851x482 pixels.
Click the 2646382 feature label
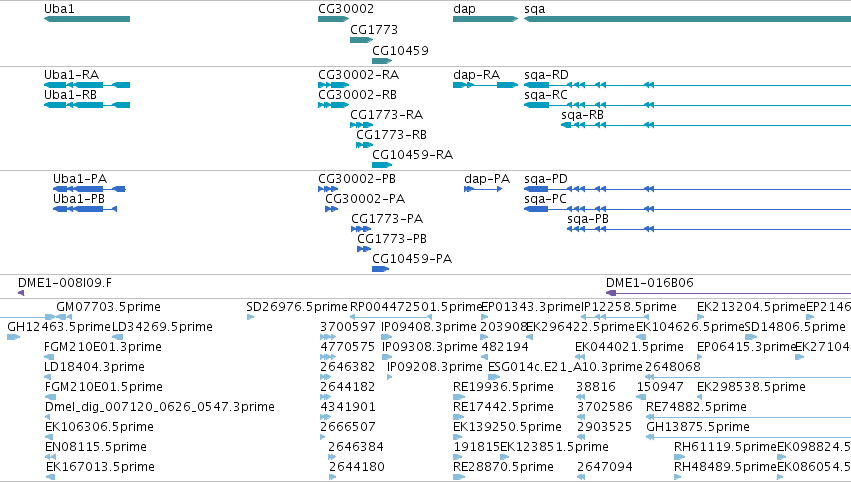(347, 367)
